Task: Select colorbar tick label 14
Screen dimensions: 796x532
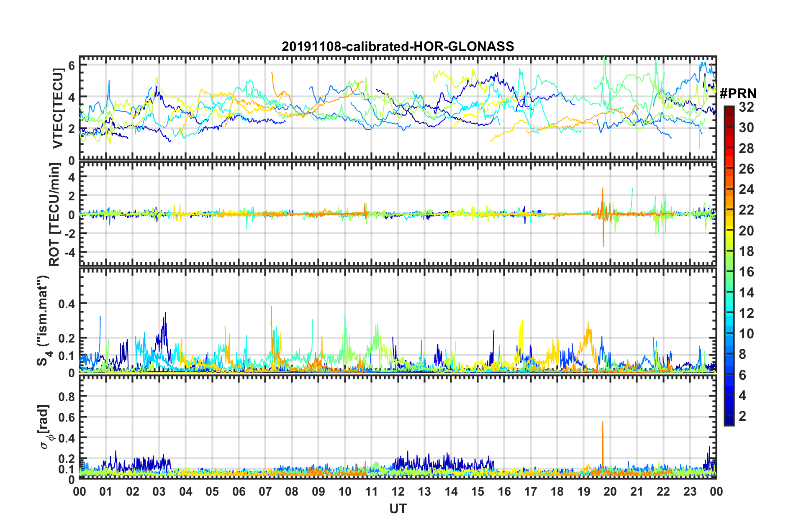Action: click(746, 293)
